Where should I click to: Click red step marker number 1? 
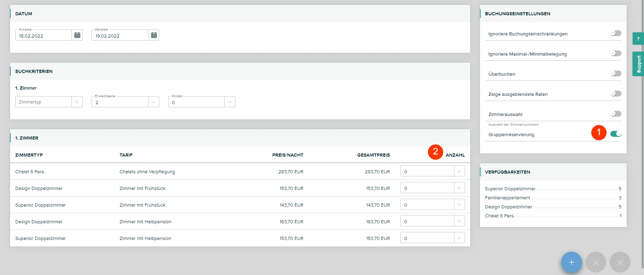599,133
